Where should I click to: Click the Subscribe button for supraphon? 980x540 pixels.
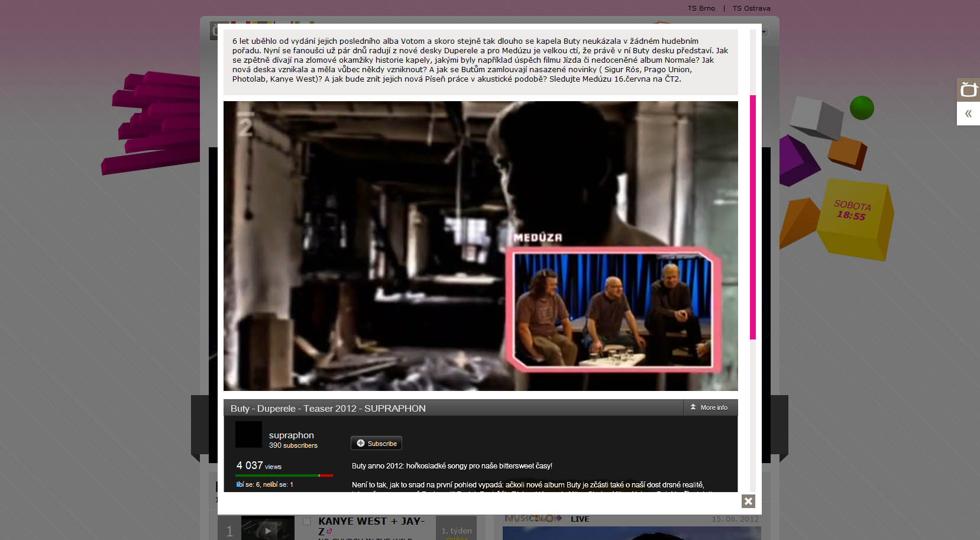[x=376, y=444]
